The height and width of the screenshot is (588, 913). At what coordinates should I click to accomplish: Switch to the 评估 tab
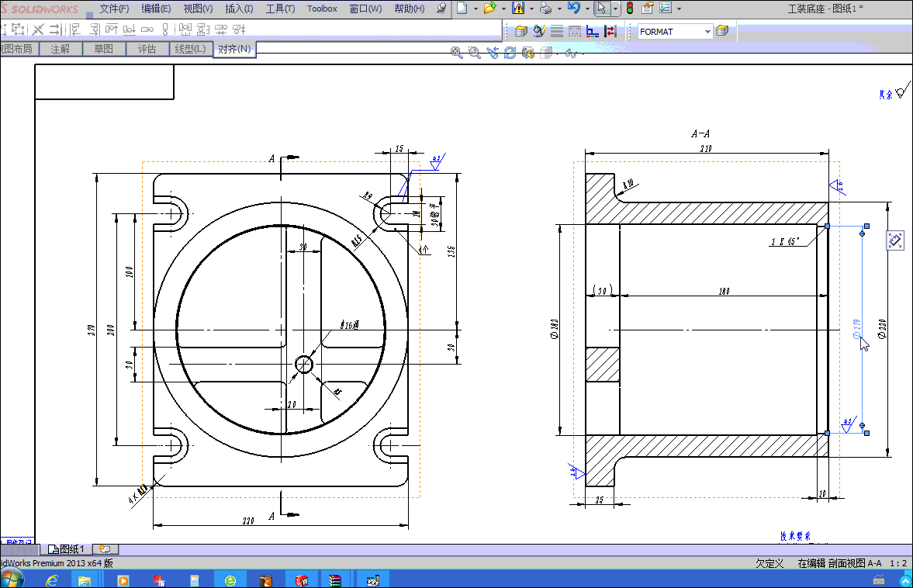(x=147, y=49)
